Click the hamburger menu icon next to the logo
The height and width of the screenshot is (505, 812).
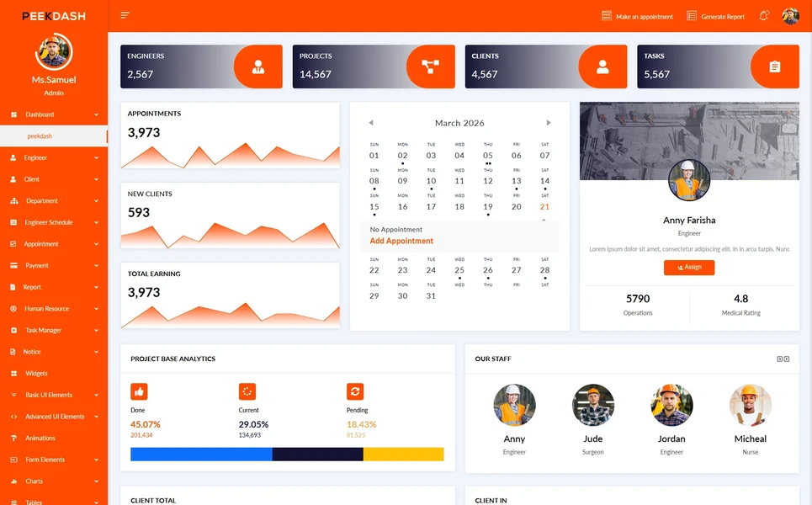pyautogui.click(x=123, y=15)
